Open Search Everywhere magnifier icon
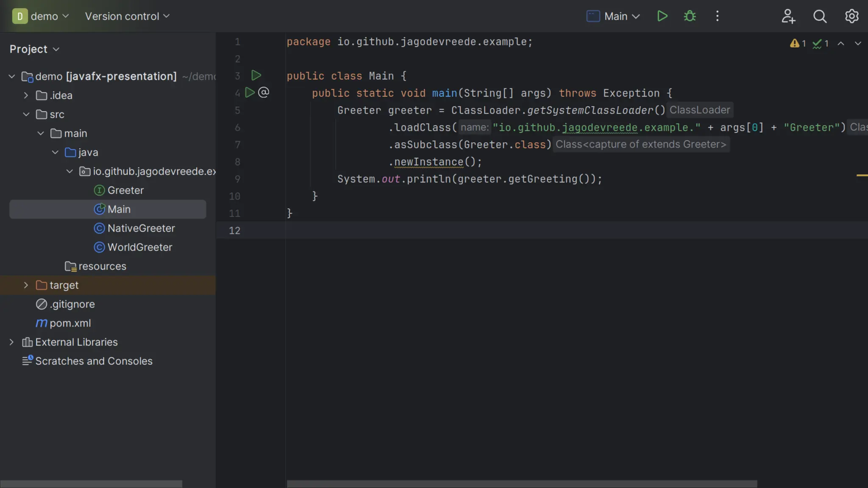Image resolution: width=868 pixels, height=488 pixels. click(x=820, y=16)
